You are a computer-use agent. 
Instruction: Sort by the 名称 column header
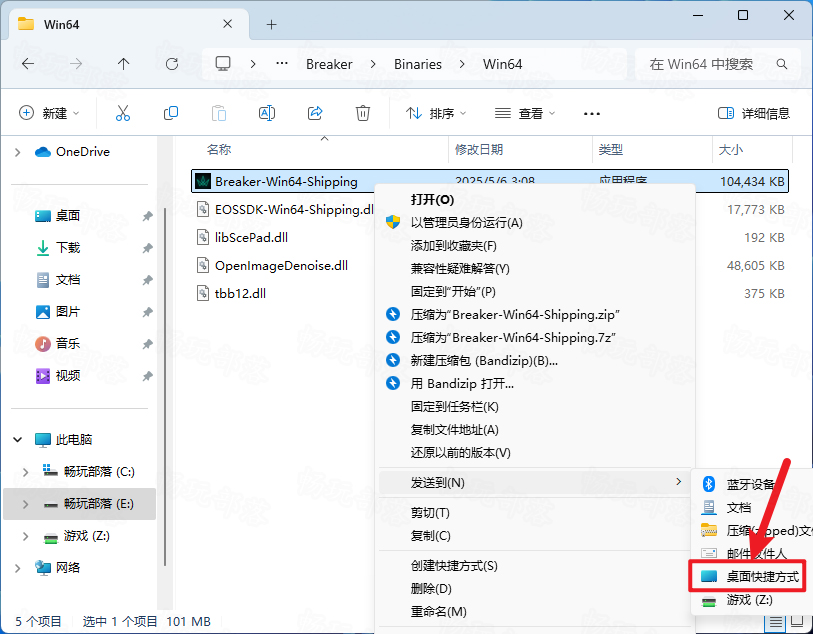click(x=219, y=150)
